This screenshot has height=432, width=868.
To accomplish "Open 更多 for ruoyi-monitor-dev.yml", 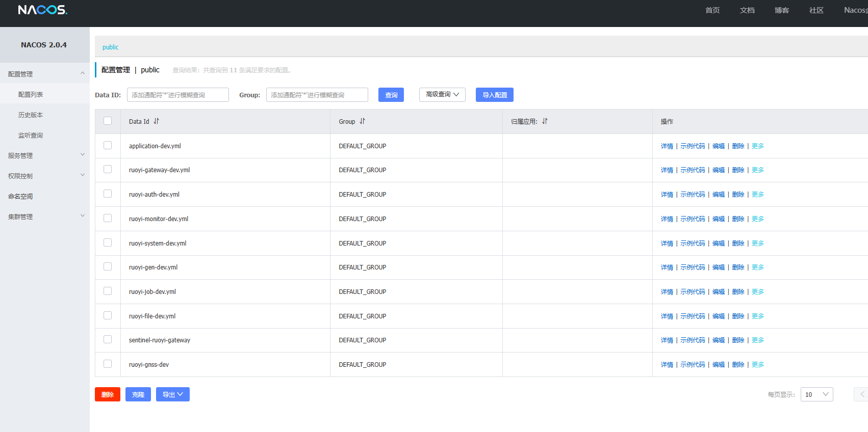I will (758, 219).
